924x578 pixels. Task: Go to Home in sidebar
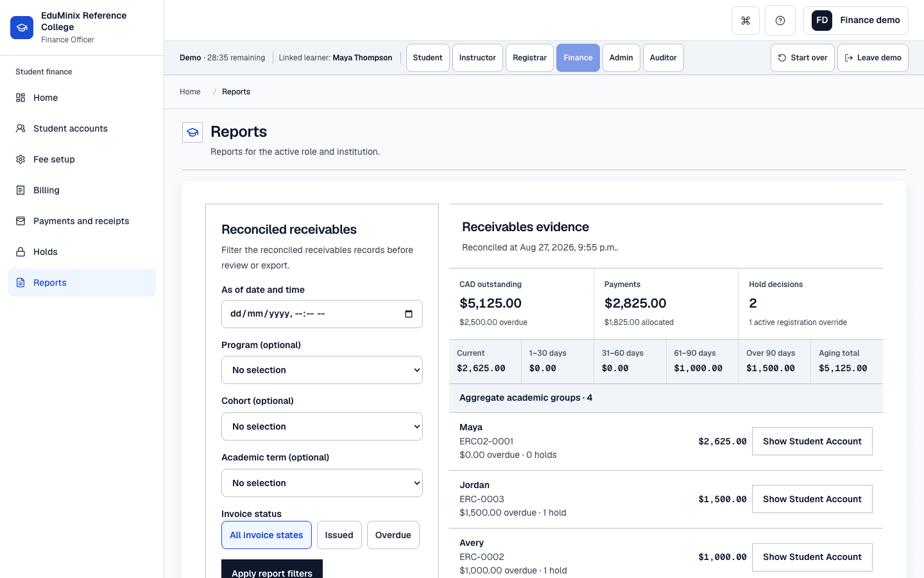(81, 98)
